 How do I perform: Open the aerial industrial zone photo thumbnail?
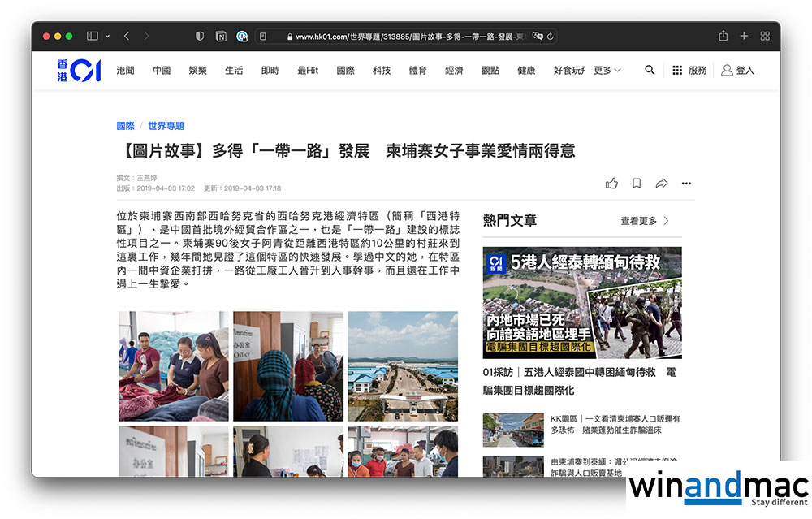point(403,366)
